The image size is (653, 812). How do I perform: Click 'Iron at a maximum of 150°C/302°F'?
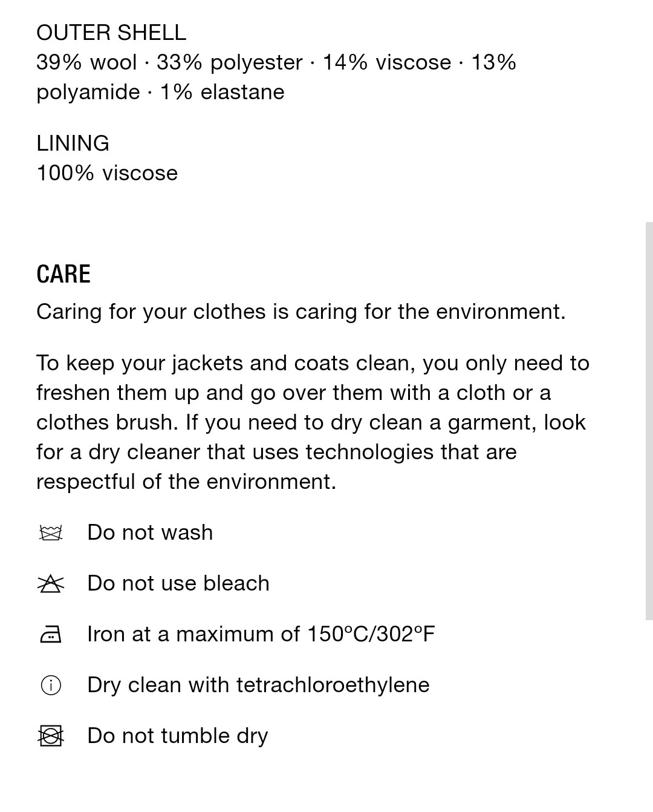coord(261,634)
